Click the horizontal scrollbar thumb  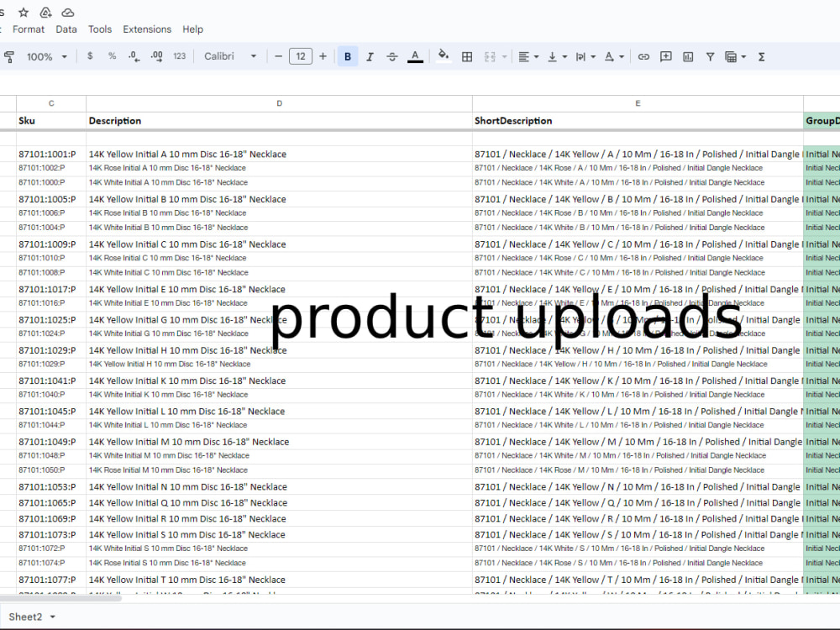point(60,598)
